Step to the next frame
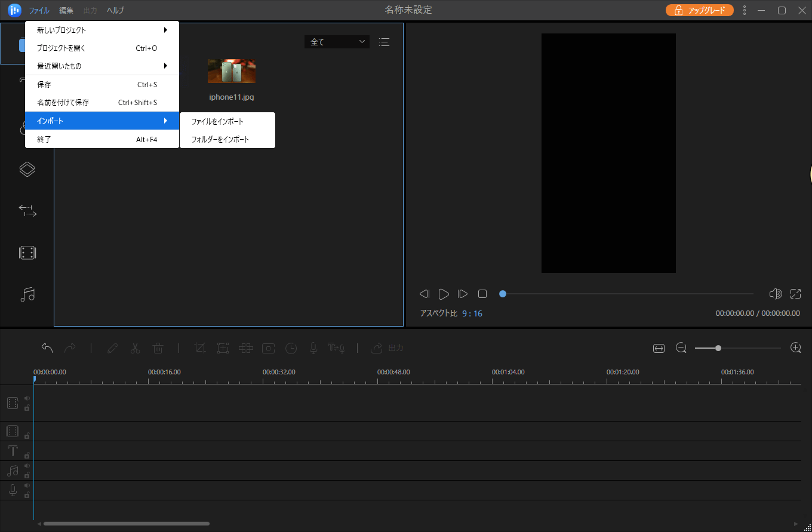 [463, 294]
